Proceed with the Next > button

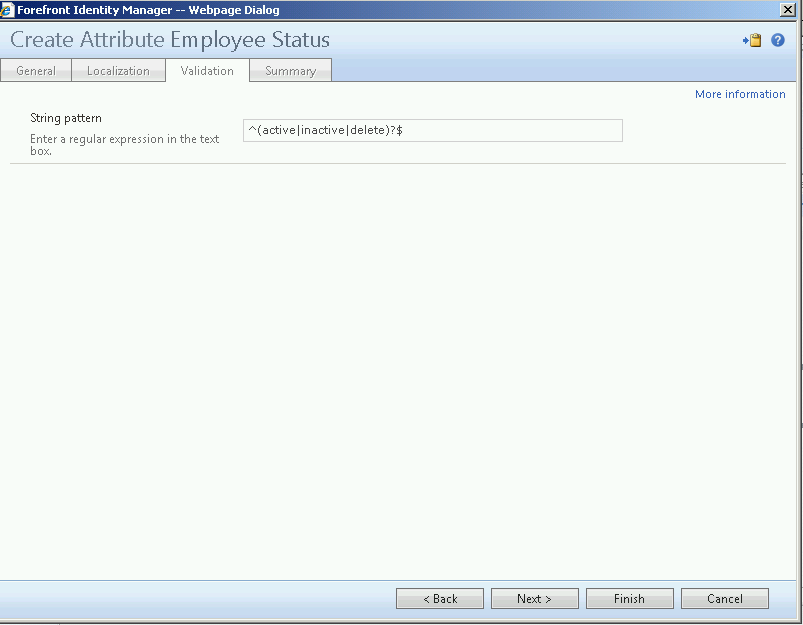coord(535,598)
